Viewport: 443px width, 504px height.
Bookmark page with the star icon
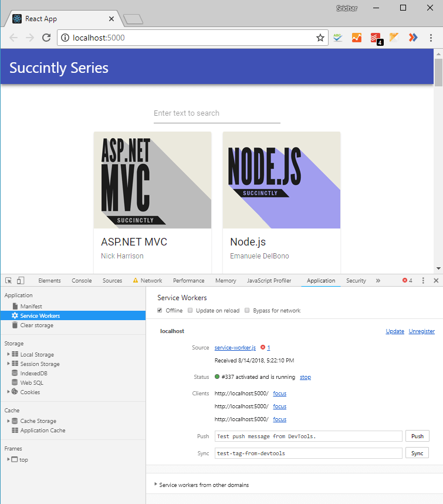(320, 38)
